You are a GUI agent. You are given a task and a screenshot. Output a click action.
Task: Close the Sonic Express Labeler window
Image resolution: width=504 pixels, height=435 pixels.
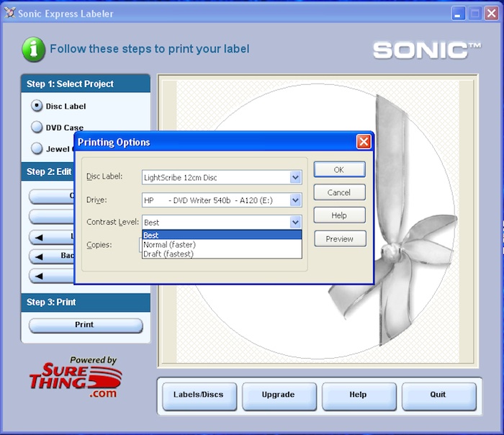(492, 14)
